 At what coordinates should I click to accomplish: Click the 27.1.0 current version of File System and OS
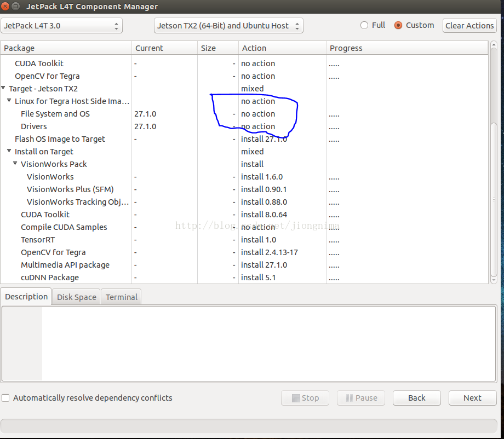coord(145,114)
